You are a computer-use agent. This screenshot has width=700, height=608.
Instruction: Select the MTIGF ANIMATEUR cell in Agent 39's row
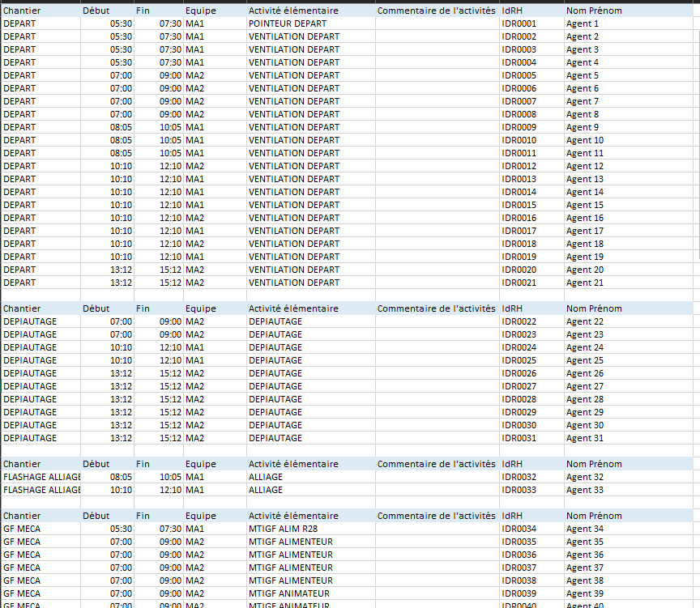pyautogui.click(x=289, y=593)
